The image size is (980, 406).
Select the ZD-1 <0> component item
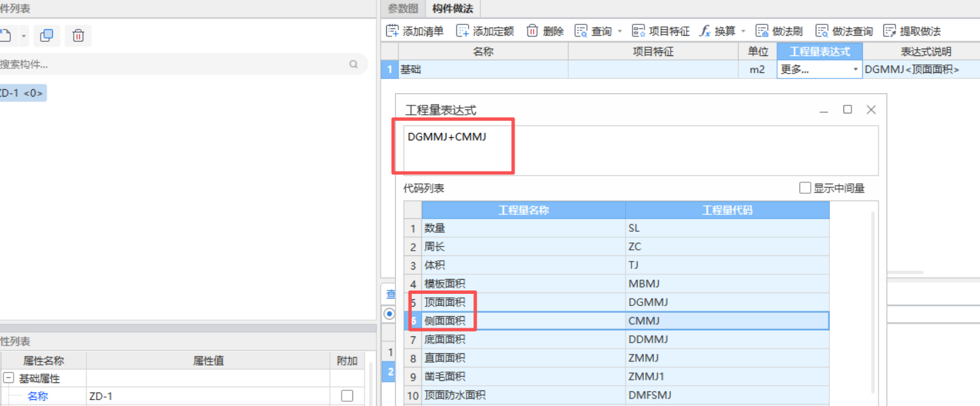point(22,93)
